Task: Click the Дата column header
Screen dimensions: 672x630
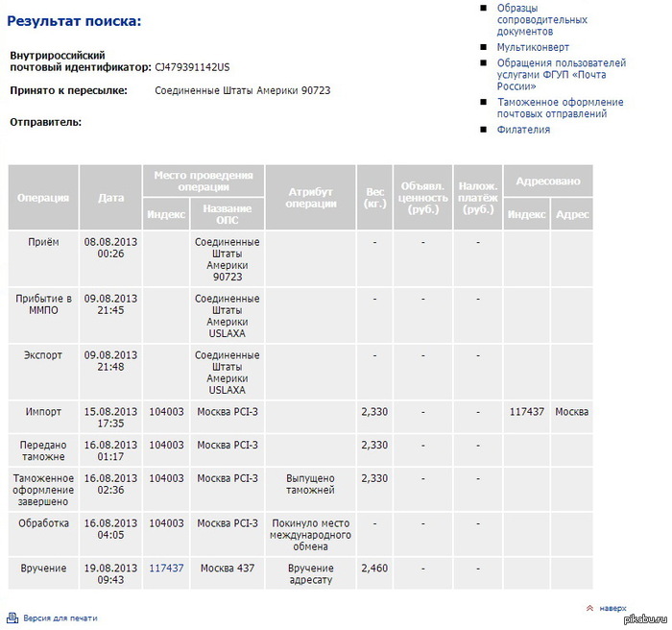Action: pyautogui.click(x=111, y=197)
